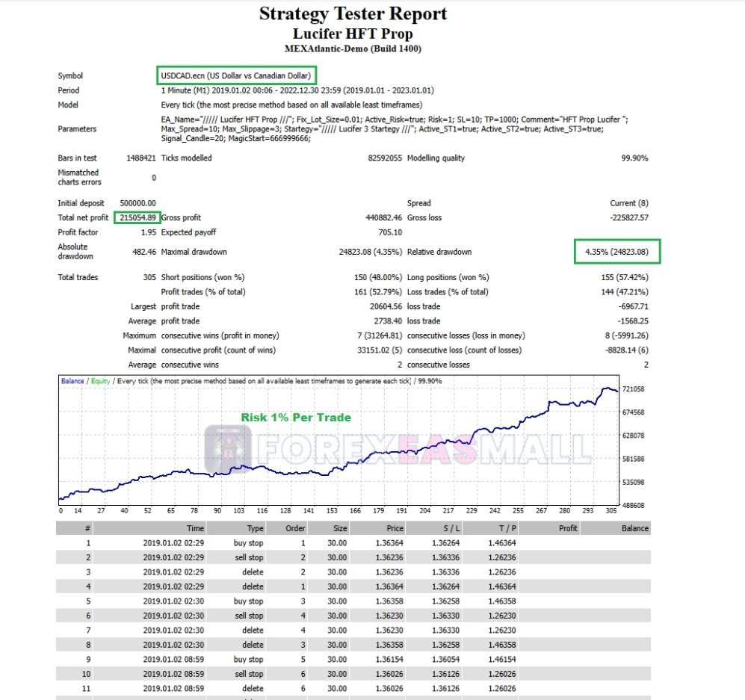The height and width of the screenshot is (700, 745).
Task: Select the 721058 chart axis label
Action: click(634, 389)
